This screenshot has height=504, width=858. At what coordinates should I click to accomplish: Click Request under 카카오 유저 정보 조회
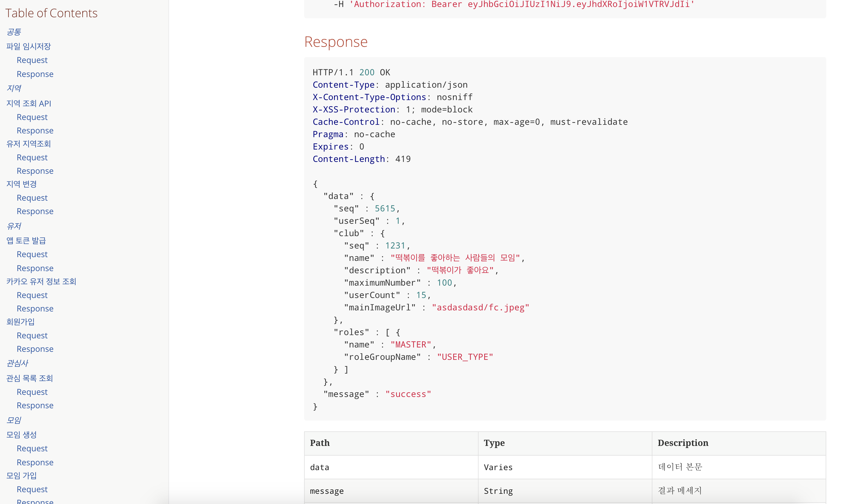coord(32,295)
